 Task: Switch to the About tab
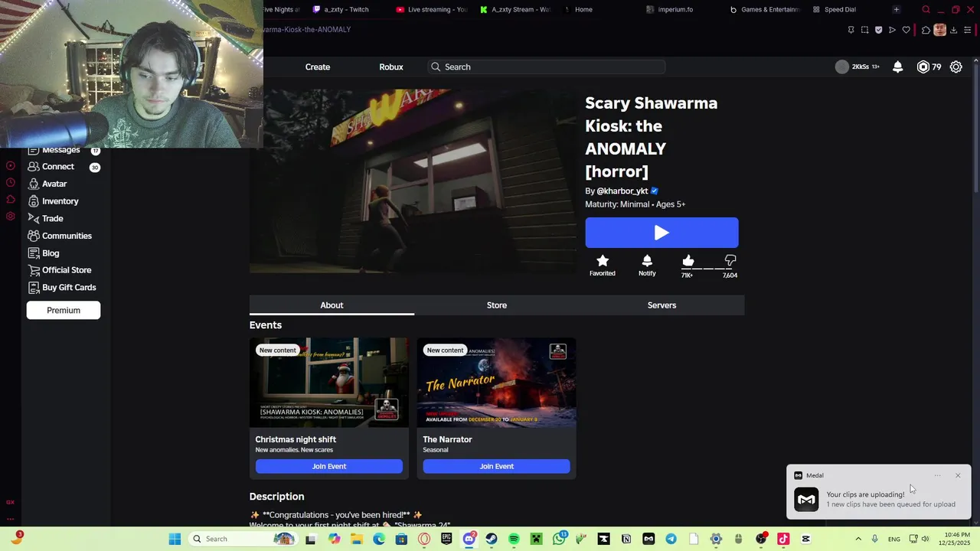[x=332, y=305]
